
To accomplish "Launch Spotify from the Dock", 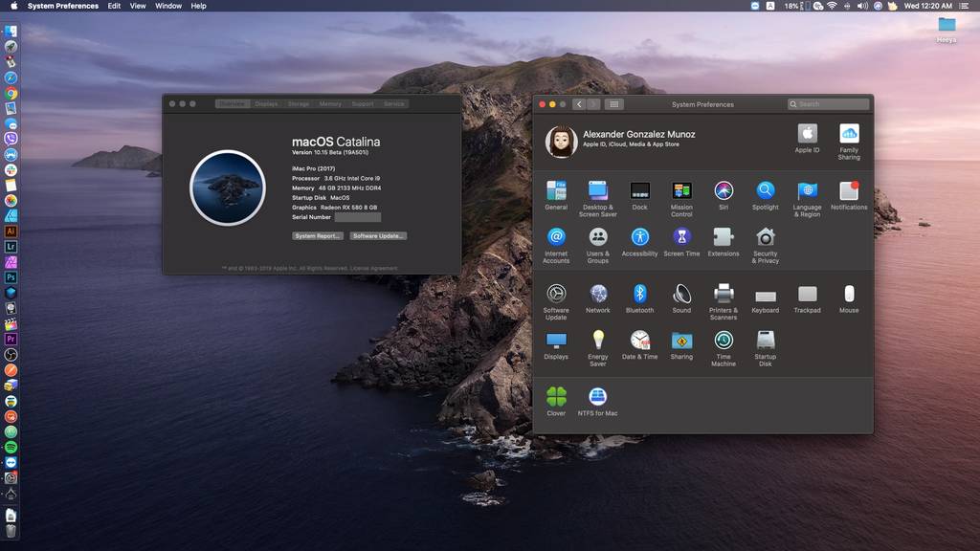I will coord(11,448).
